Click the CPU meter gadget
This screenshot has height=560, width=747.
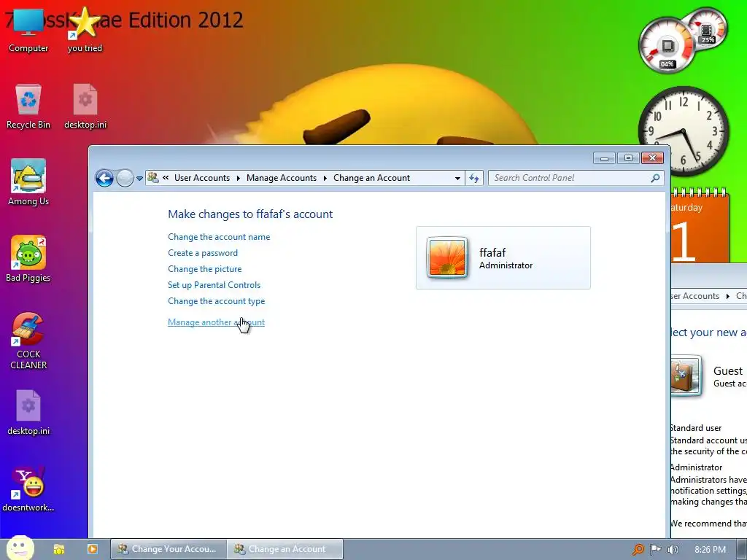point(668,46)
